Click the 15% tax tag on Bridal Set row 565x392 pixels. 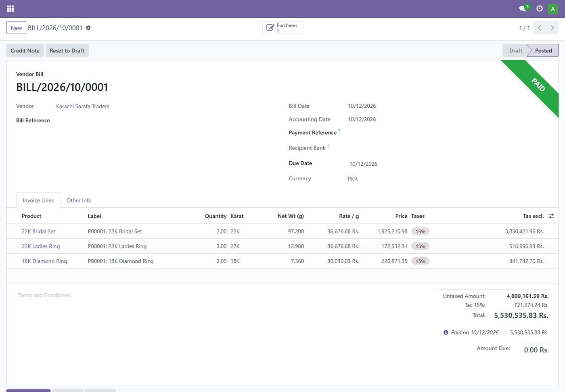[x=421, y=231]
